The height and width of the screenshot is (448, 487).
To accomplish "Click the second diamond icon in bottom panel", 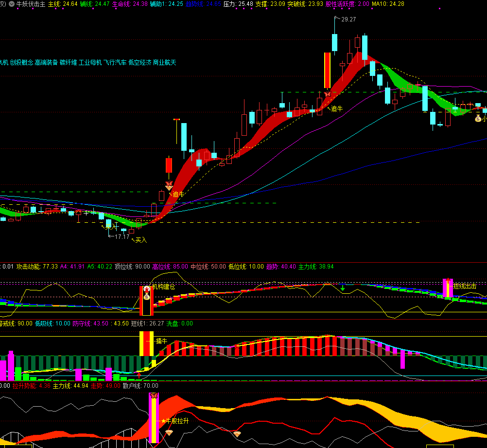I will (237, 434).
